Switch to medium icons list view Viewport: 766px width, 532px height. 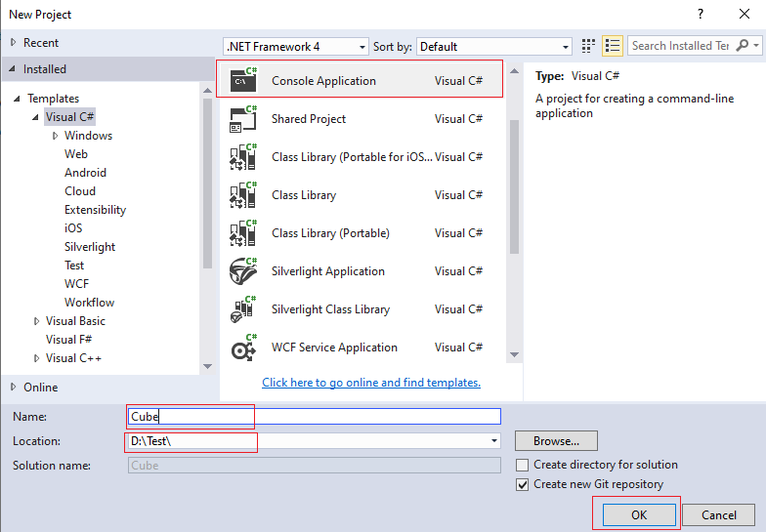(612, 46)
